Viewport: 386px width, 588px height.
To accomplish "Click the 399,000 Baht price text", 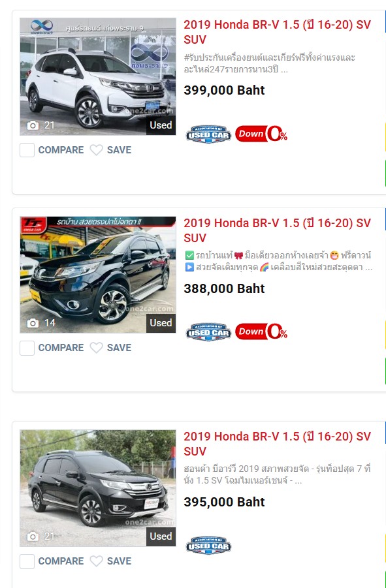I will click(x=224, y=90).
